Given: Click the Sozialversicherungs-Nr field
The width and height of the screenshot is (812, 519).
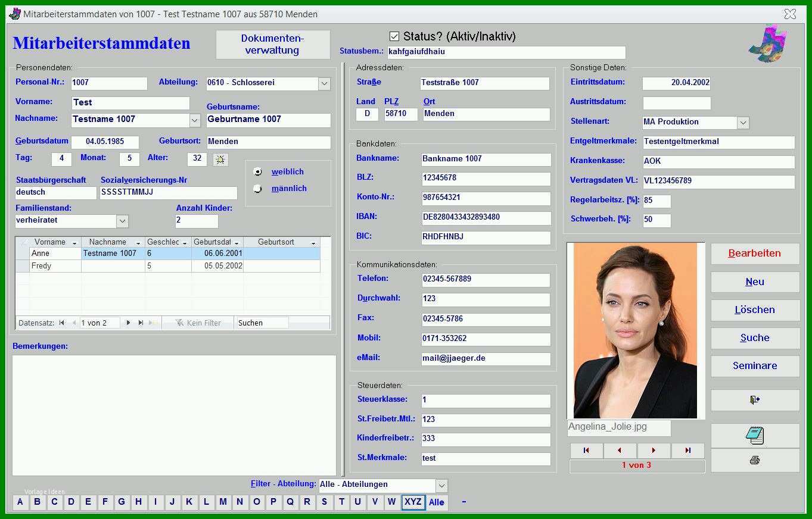Looking at the screenshot, I should click(x=169, y=193).
